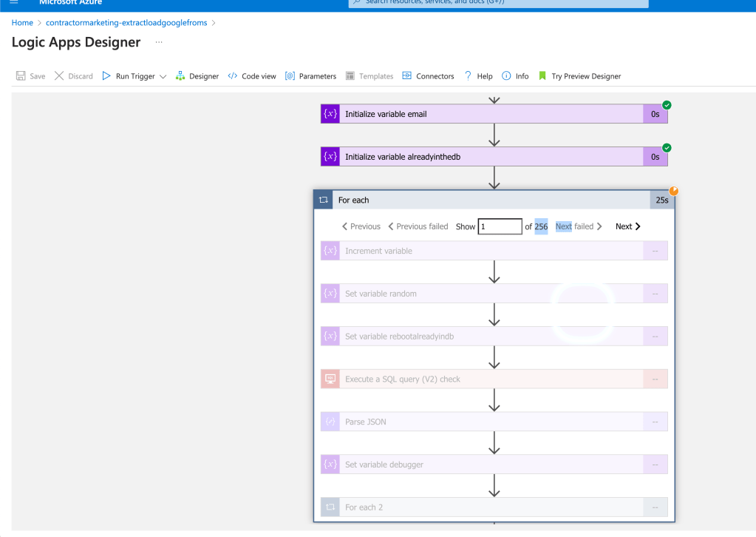Click the Parameters icon
756x537 pixels.
tap(290, 75)
